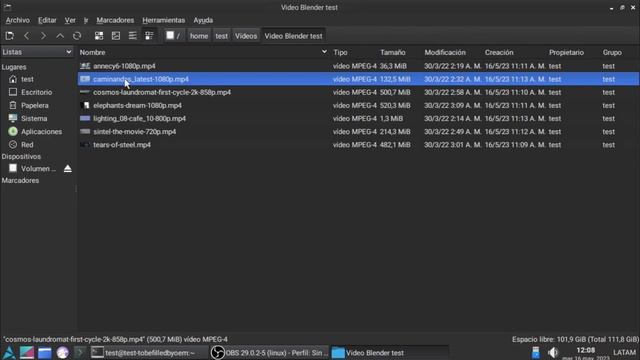The image size is (640, 360).
Task: Open the Herramientas menu
Action: click(x=164, y=20)
